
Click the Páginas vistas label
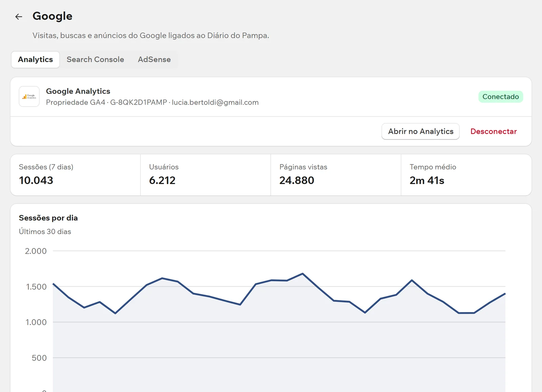tap(303, 167)
